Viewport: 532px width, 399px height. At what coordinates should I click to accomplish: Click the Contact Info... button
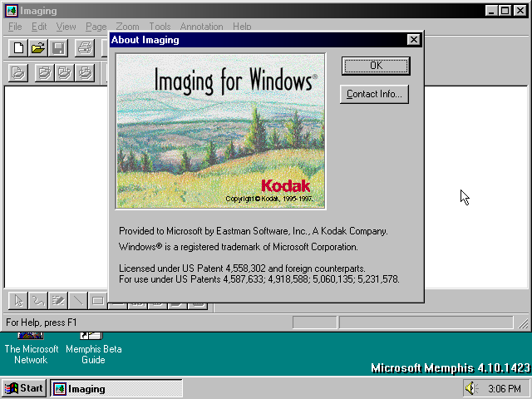click(x=374, y=94)
